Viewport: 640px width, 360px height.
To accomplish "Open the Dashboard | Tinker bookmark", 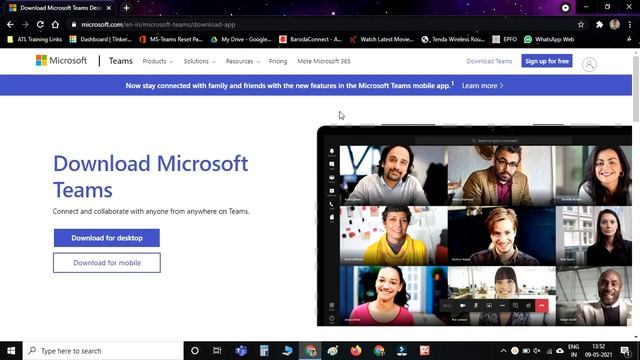I will (100, 39).
